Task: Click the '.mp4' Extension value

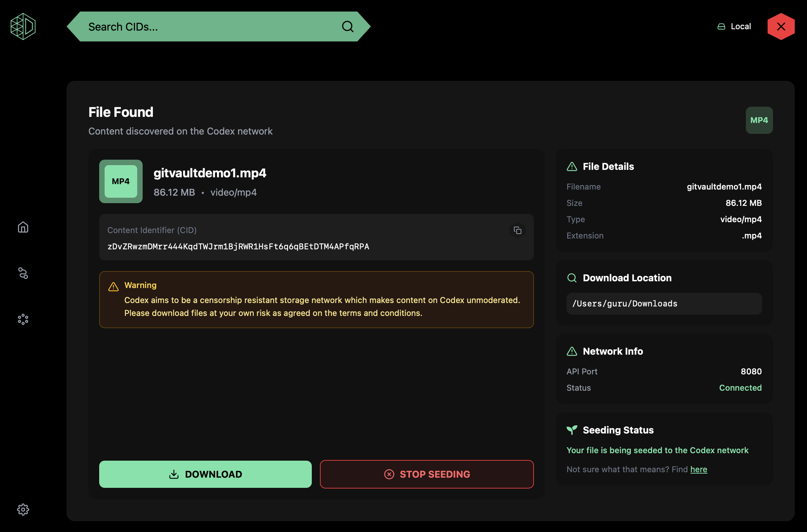Action: click(x=752, y=236)
